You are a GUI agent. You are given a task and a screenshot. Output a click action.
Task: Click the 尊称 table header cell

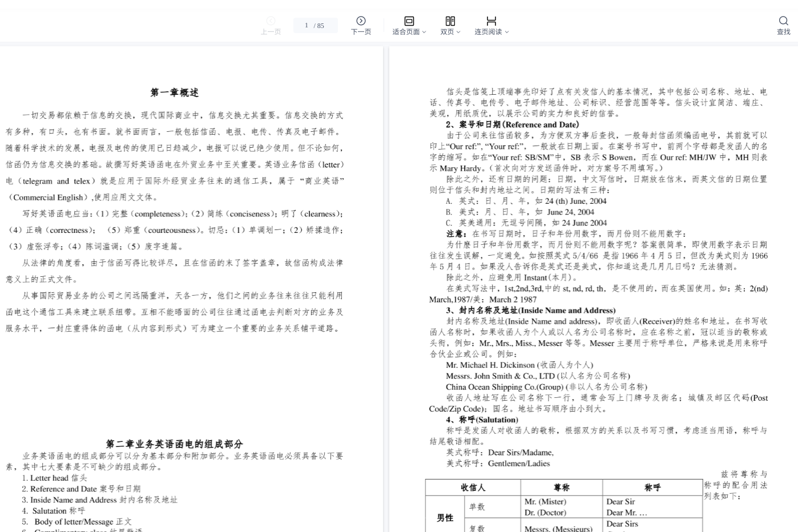pyautogui.click(x=561, y=487)
